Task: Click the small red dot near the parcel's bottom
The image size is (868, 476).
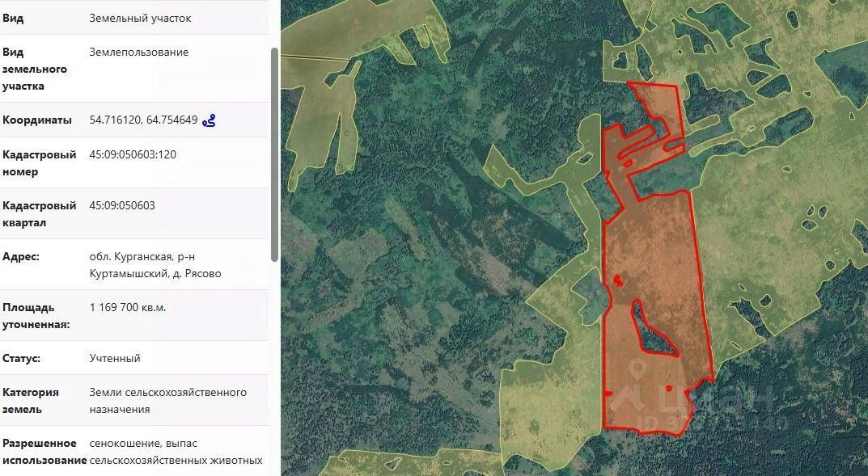Action: point(669,388)
